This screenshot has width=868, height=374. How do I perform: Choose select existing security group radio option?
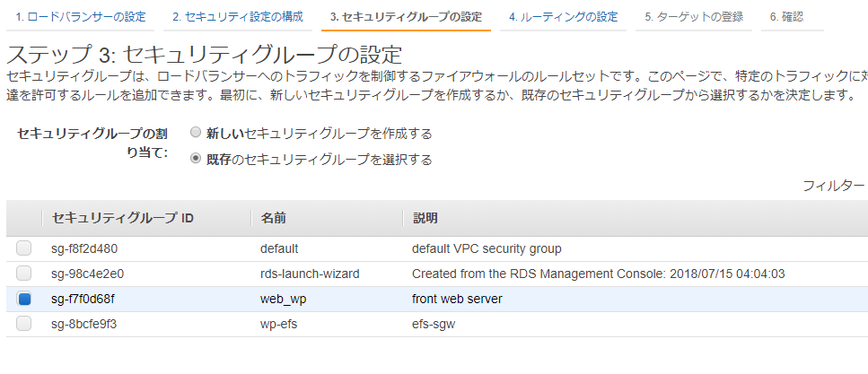(196, 159)
